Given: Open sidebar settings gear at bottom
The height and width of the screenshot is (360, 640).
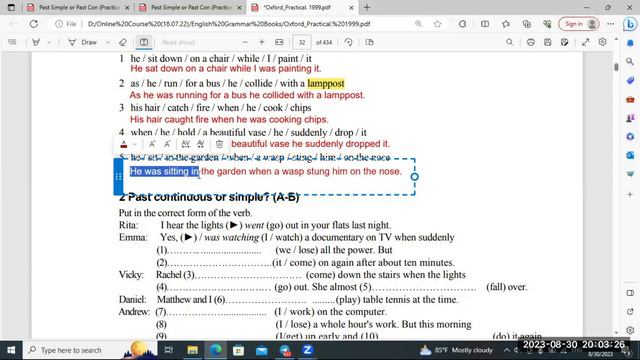Looking at the screenshot, I should pyautogui.click(x=630, y=330).
